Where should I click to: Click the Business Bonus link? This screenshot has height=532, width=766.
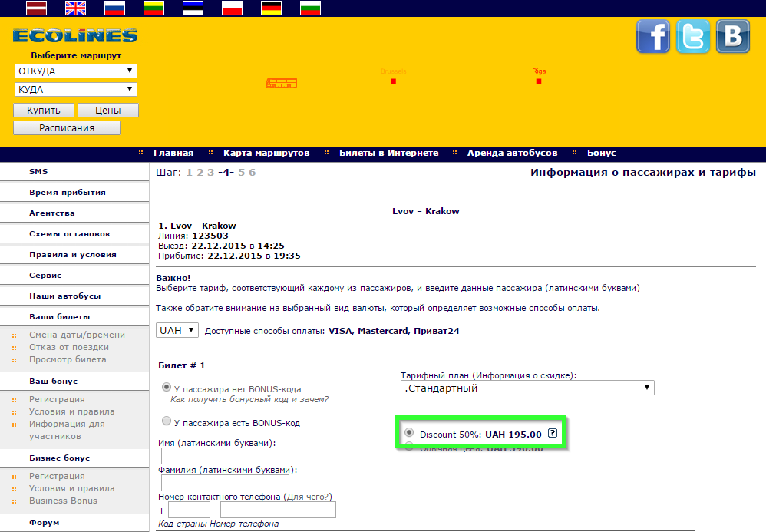(63, 501)
